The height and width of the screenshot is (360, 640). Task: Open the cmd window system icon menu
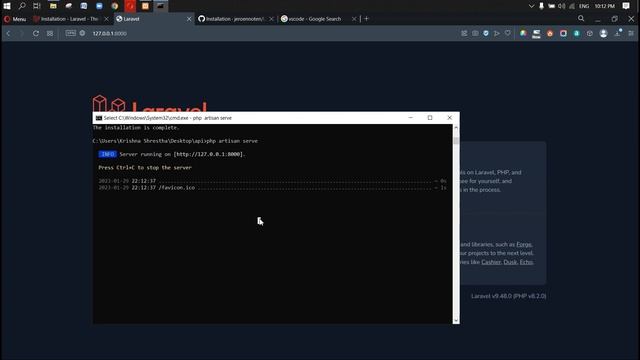click(98, 118)
